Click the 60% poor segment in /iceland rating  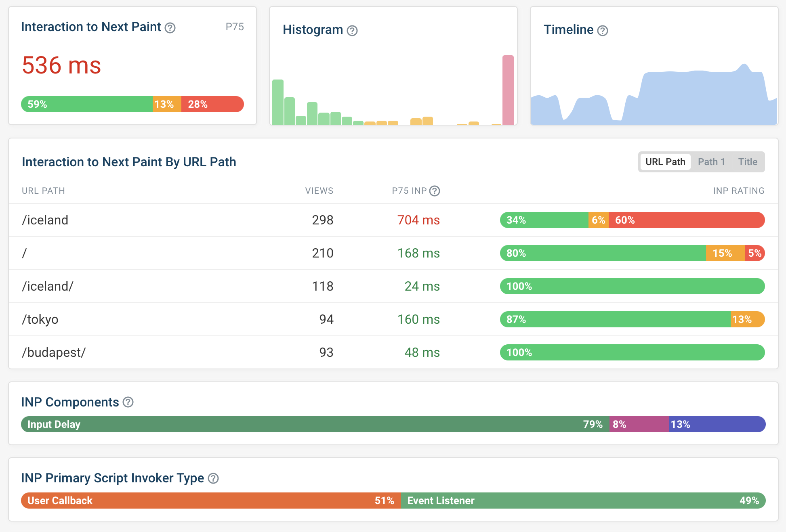tap(687, 220)
